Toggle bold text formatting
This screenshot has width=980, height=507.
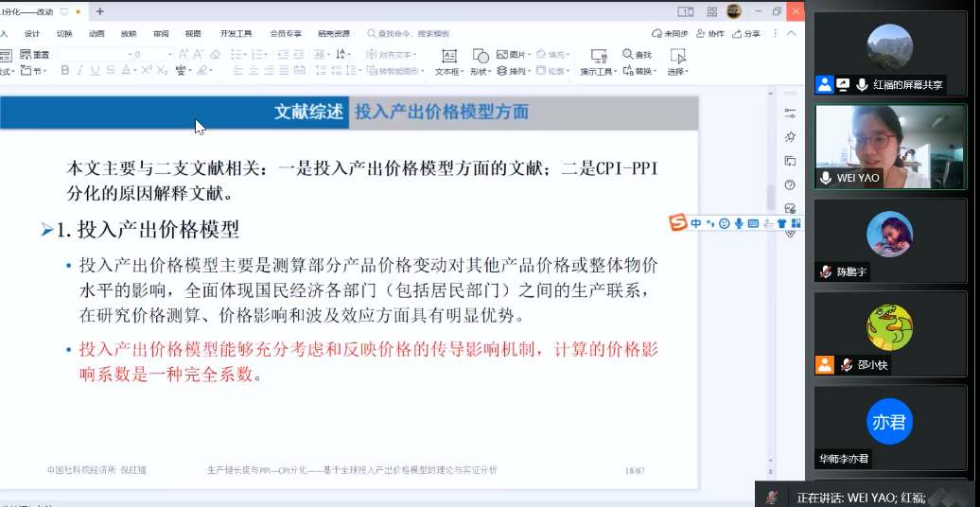(x=65, y=70)
